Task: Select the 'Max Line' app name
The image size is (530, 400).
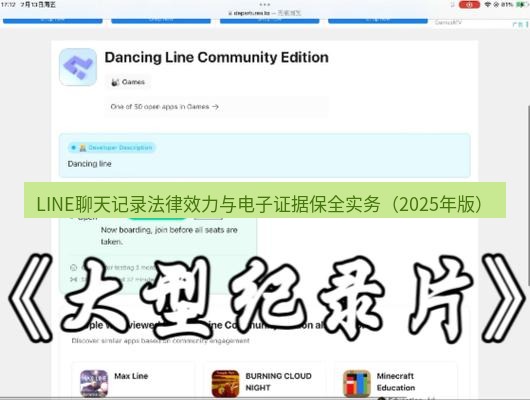Action: [x=131, y=376]
